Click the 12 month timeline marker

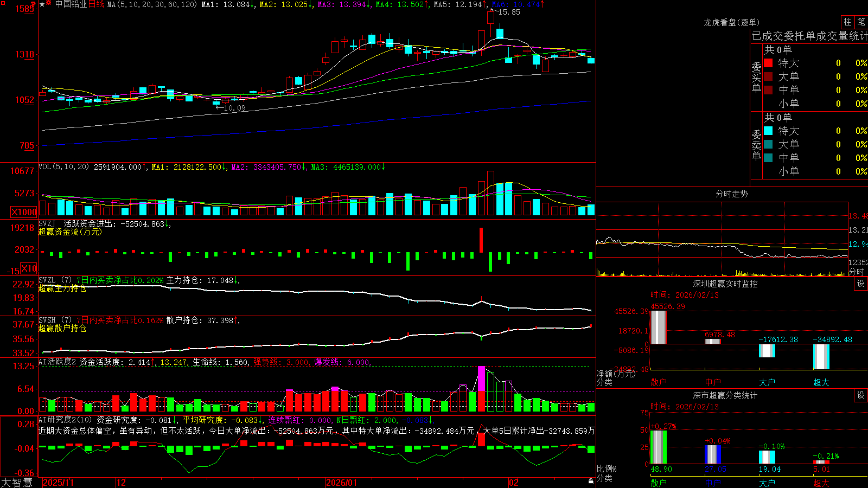pyautogui.click(x=122, y=483)
